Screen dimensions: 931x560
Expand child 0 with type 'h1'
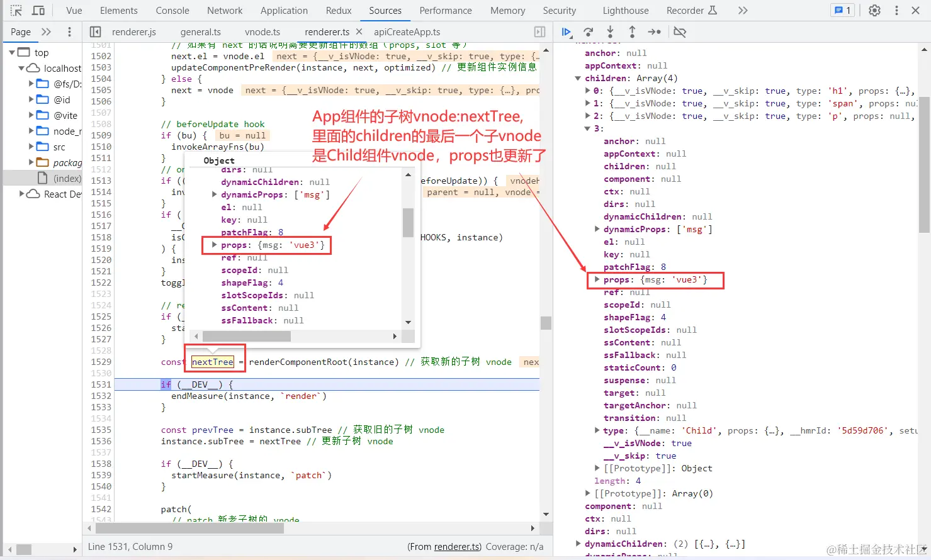[588, 91]
